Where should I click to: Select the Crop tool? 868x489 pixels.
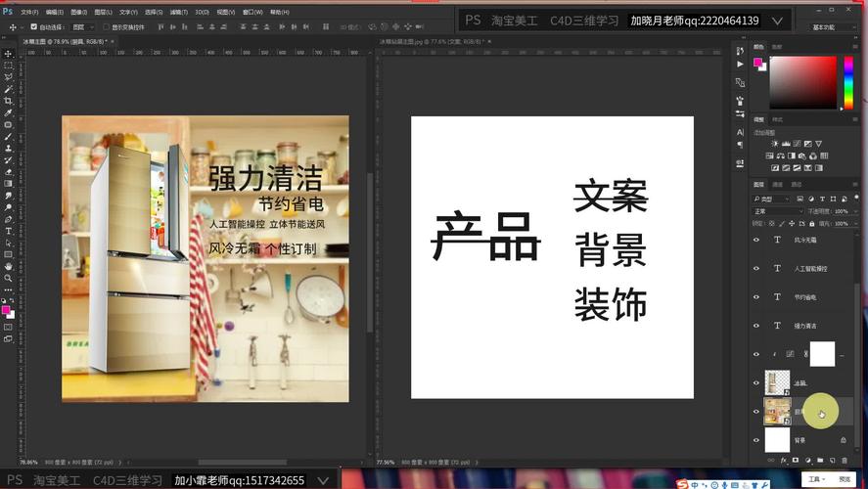point(8,101)
